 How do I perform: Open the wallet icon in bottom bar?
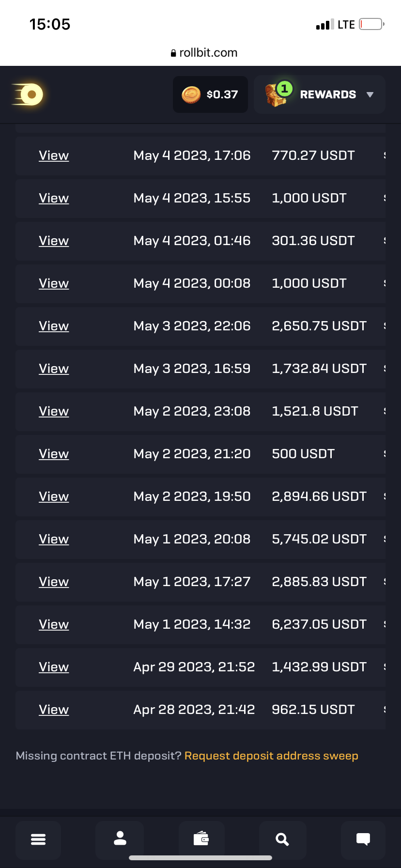point(201,838)
